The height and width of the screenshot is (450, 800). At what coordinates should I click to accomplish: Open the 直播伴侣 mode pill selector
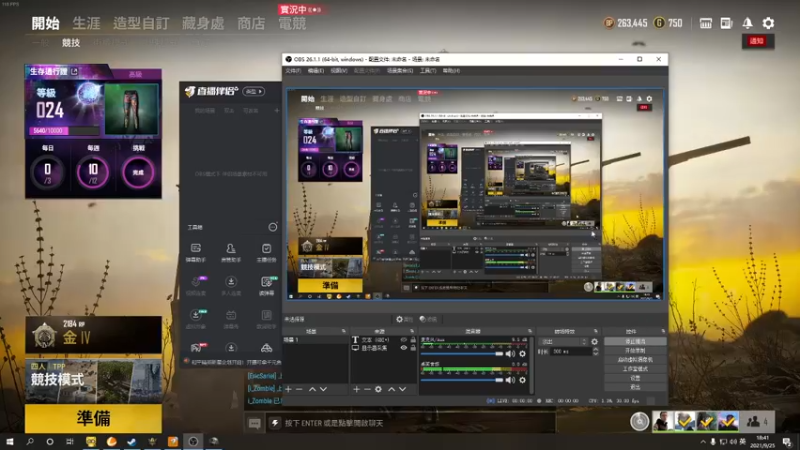coord(254,91)
